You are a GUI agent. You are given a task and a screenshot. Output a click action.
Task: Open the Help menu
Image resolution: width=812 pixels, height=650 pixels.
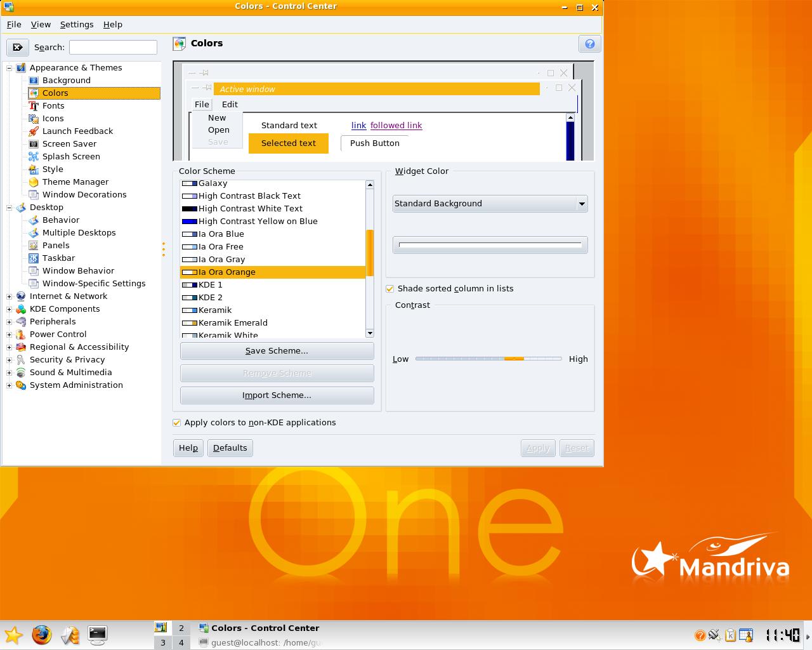pos(113,25)
